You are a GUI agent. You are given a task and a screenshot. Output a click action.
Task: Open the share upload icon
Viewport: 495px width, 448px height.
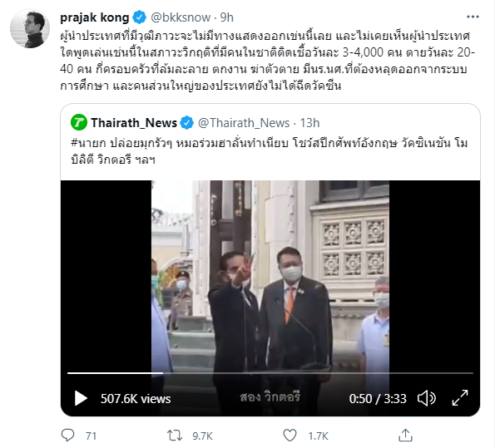[405, 436]
